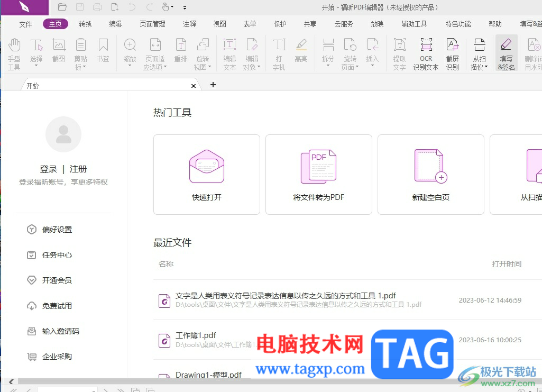Click the Insert (插入) page icon
This screenshot has width=542, height=392.
[x=372, y=46]
